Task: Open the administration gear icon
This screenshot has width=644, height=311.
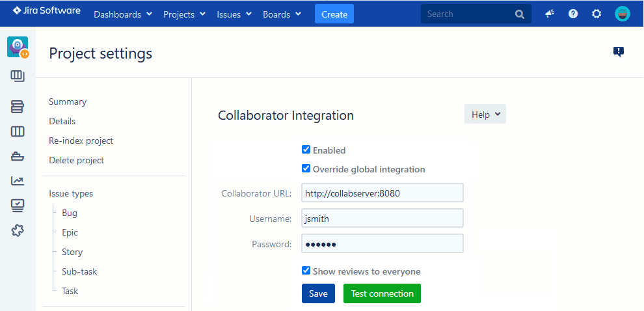Action: click(597, 14)
